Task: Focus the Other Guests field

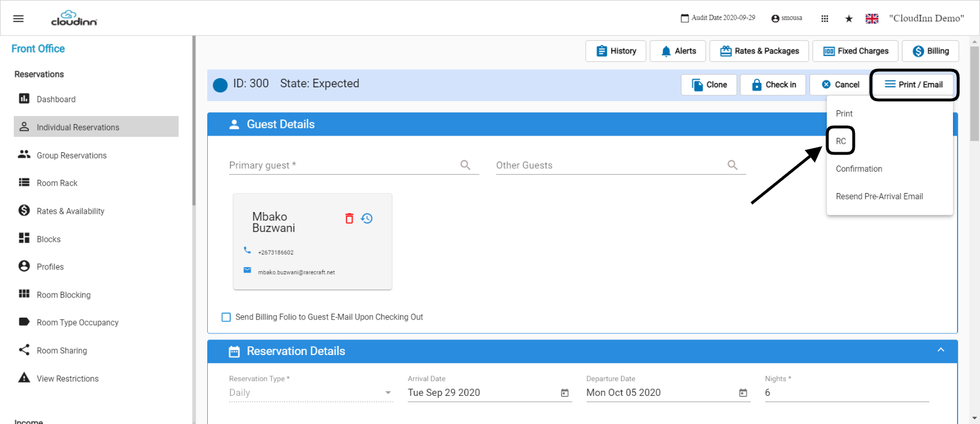Action: point(610,165)
